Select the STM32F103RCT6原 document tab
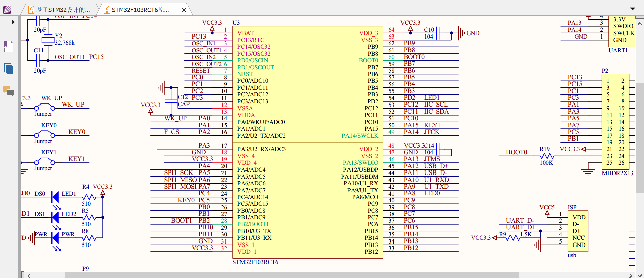644x278 pixels. click(x=141, y=10)
